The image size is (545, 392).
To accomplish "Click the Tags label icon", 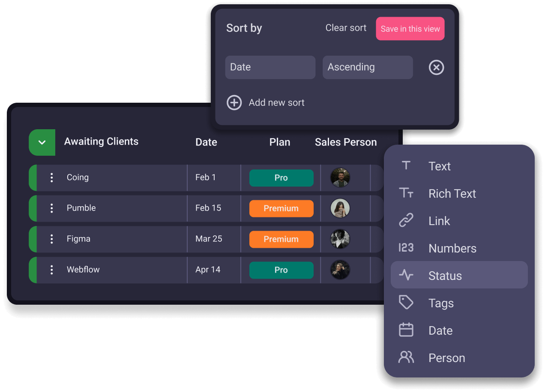I will tap(406, 303).
